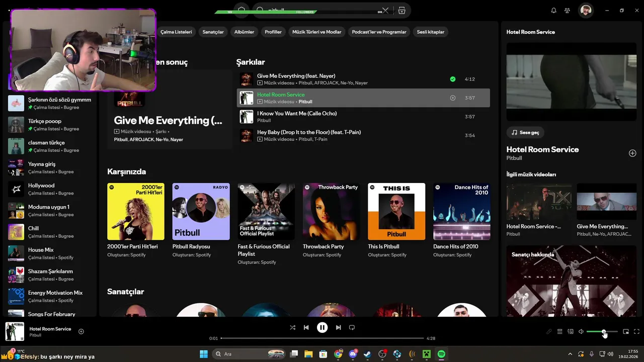Open the Sanatçı hakkında artist card
The width and height of the screenshot is (644, 362).
coord(571,281)
